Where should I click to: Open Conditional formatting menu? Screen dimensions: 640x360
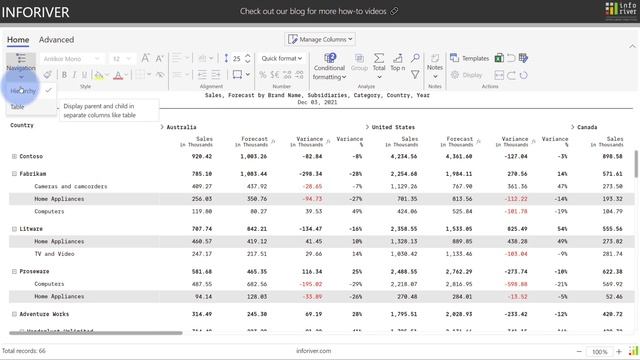tap(329, 67)
